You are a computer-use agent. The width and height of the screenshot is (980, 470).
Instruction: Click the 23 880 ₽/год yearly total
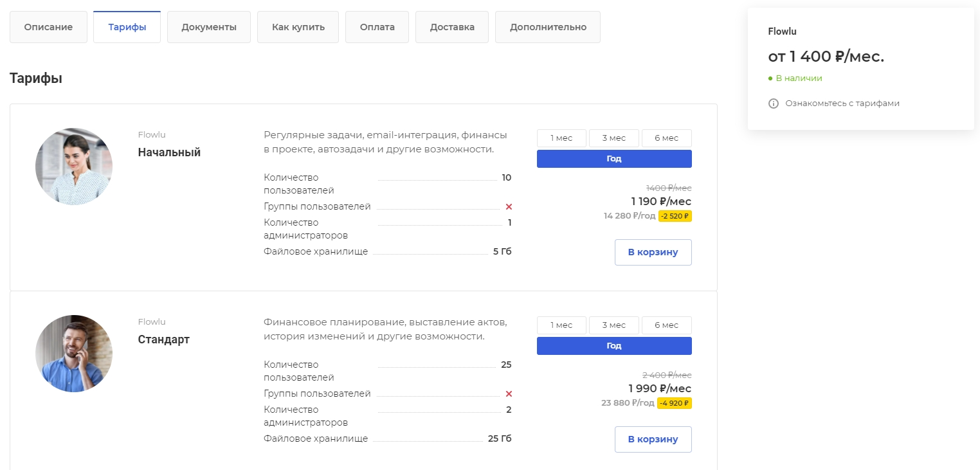628,403
